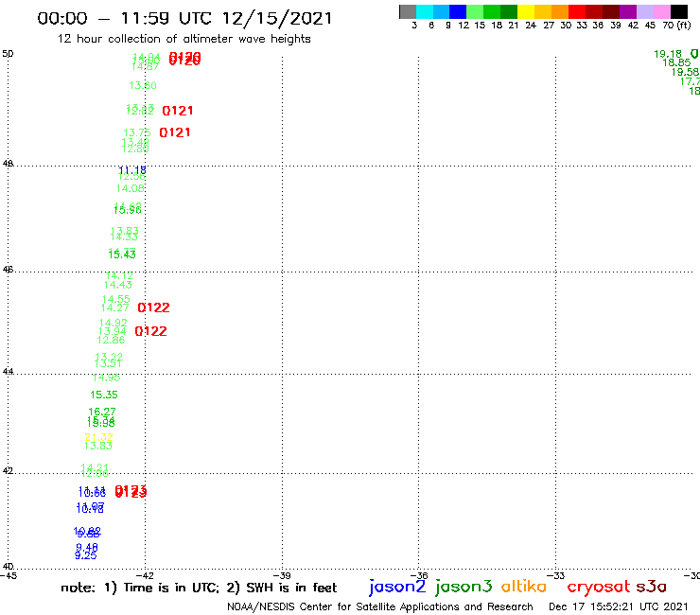Click the 19.18 reading at top right
The width and height of the screenshot is (700, 615).
(668, 54)
